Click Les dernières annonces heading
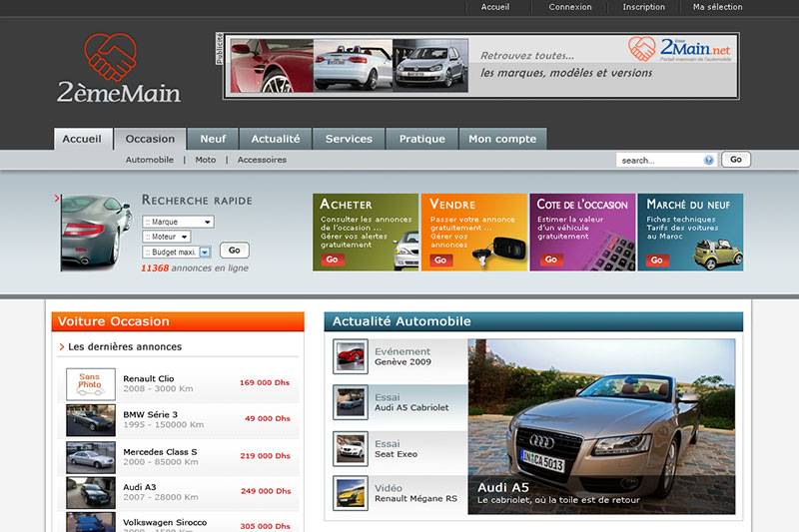Image resolution: width=799 pixels, height=532 pixels. [125, 346]
